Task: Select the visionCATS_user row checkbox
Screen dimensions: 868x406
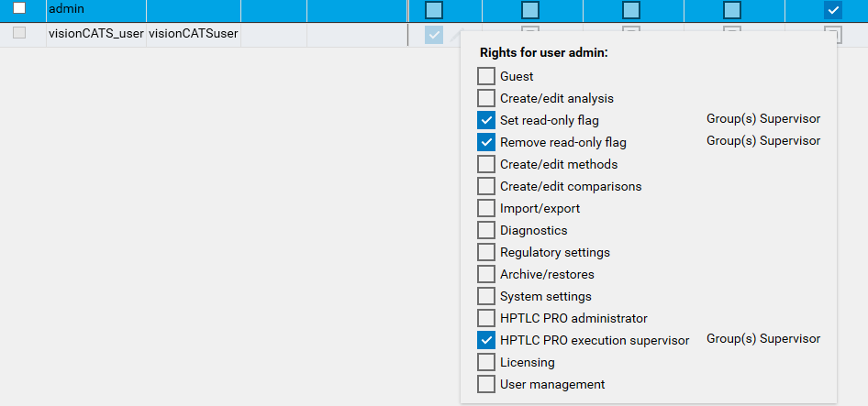Action: pos(19,33)
